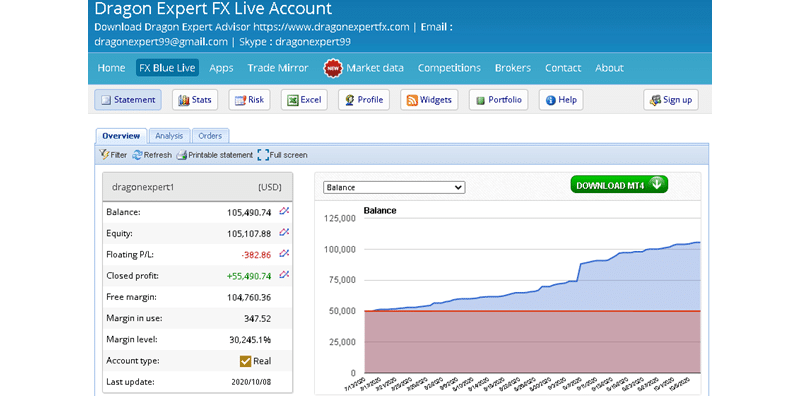800x396 pixels.
Task: Expand the Balance chart type dropdown
Action: 394,187
